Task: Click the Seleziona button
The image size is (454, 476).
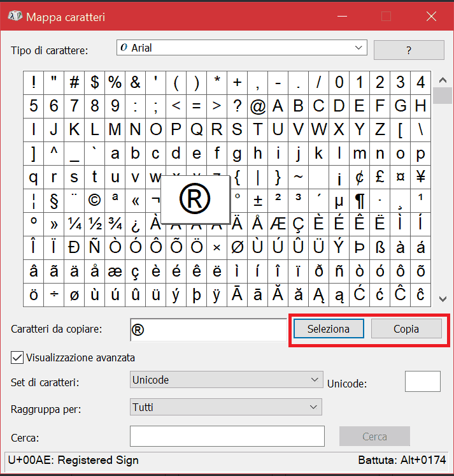Action: (x=329, y=329)
